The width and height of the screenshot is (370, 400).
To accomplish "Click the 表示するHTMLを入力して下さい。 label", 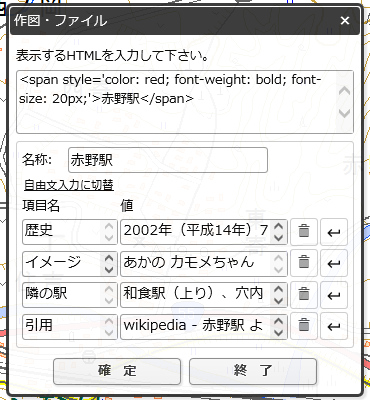I will [113, 55].
